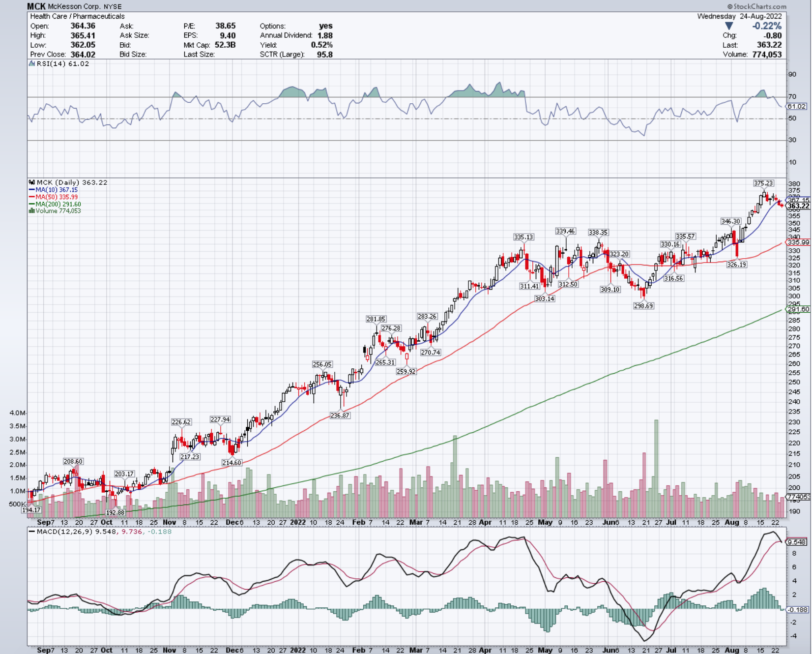
Task: Click the SCTR (Large) value 95.8
Action: [325, 55]
